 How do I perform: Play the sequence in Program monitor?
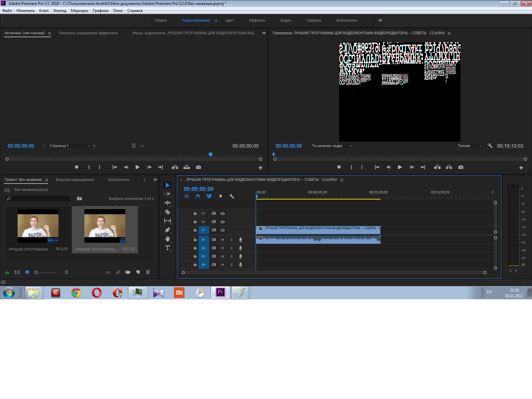400,167
